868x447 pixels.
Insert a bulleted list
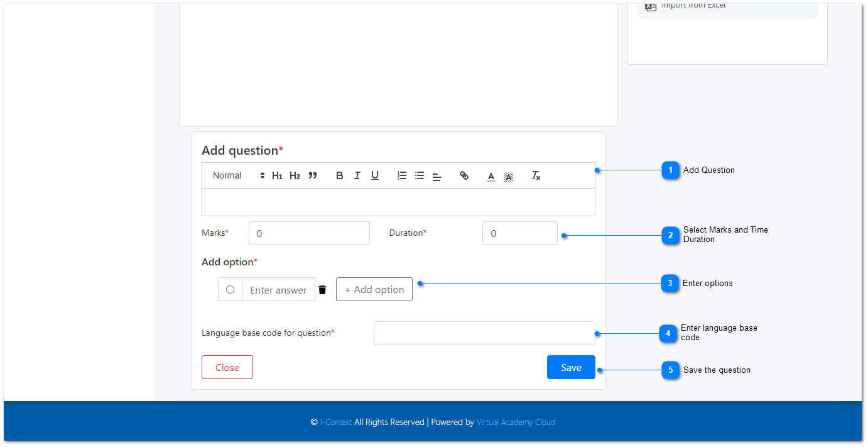click(420, 176)
